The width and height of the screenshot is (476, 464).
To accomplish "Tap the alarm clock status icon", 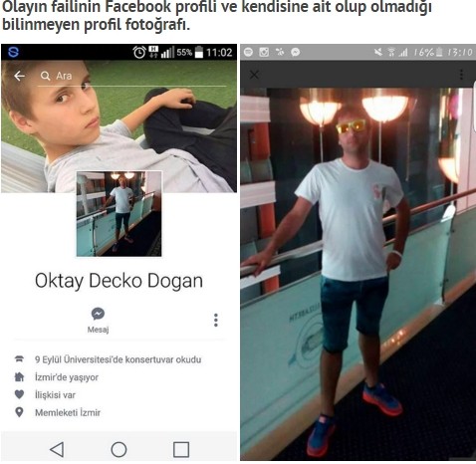I will (139, 52).
